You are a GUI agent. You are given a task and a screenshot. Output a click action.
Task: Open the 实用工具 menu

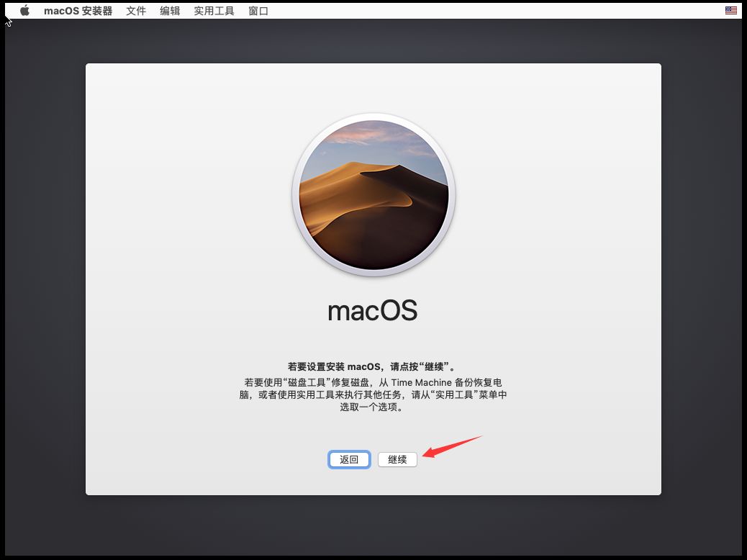214,11
